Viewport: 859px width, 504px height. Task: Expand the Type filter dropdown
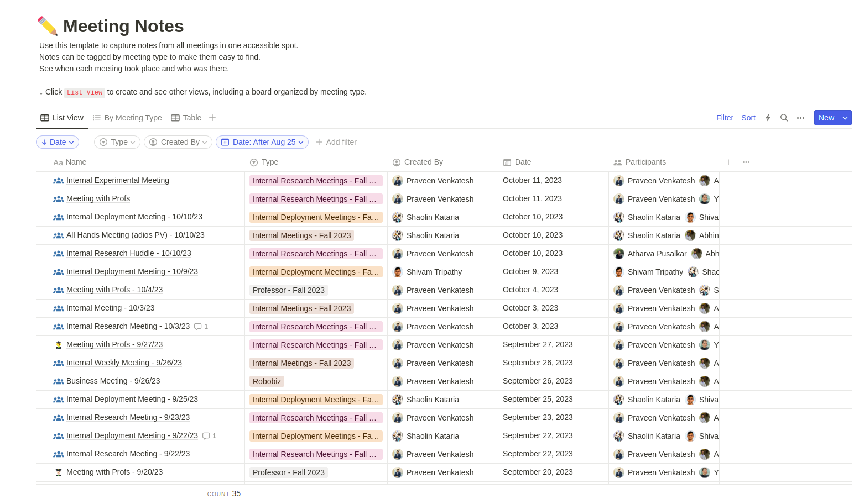click(117, 142)
